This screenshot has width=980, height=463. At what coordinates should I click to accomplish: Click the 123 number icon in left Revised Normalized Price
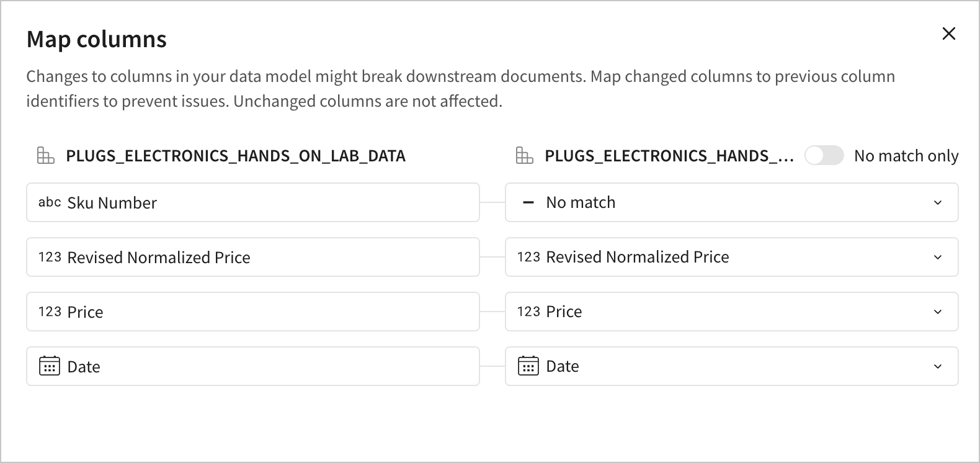click(x=50, y=257)
